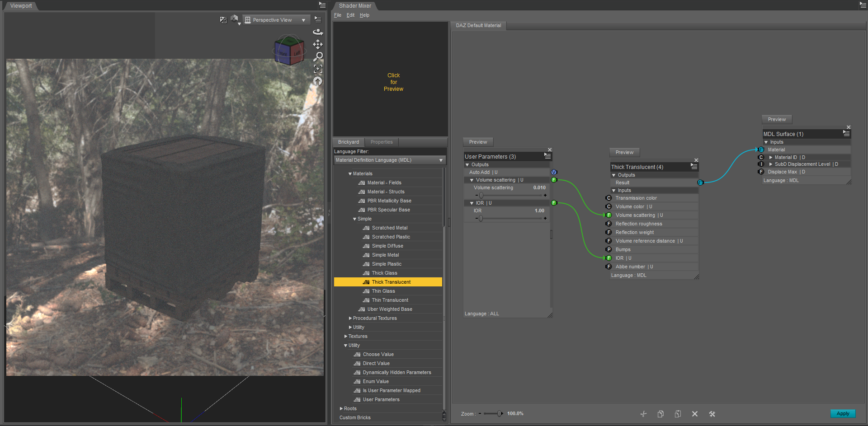Click the cut scissors icon in bottom toolbar
Screen dimensions: 868x426
coord(643,414)
